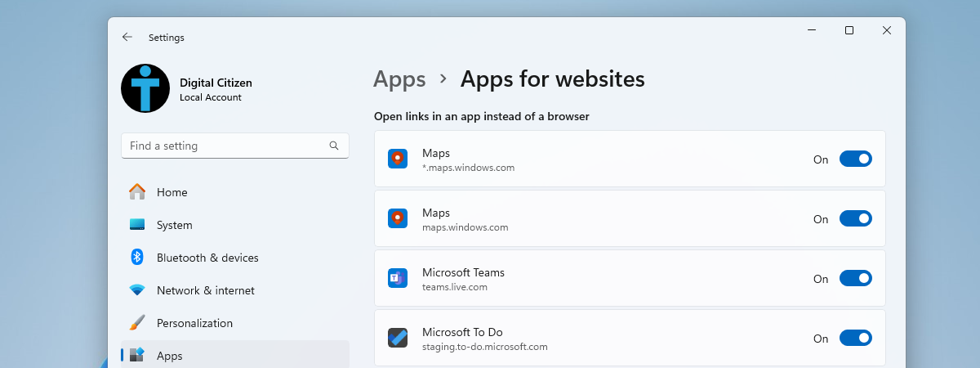Click the search magnifier icon
Image resolution: width=980 pixels, height=368 pixels.
334,146
